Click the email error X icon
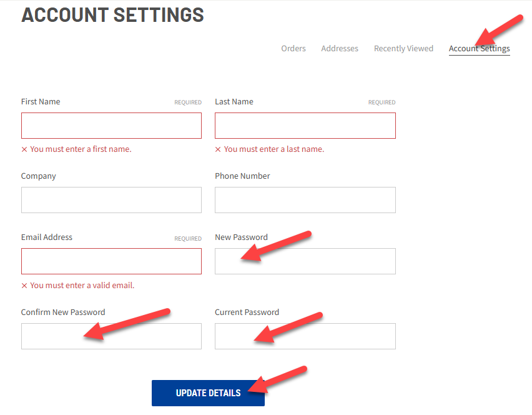The width and height of the screenshot is (532, 415). tap(24, 286)
